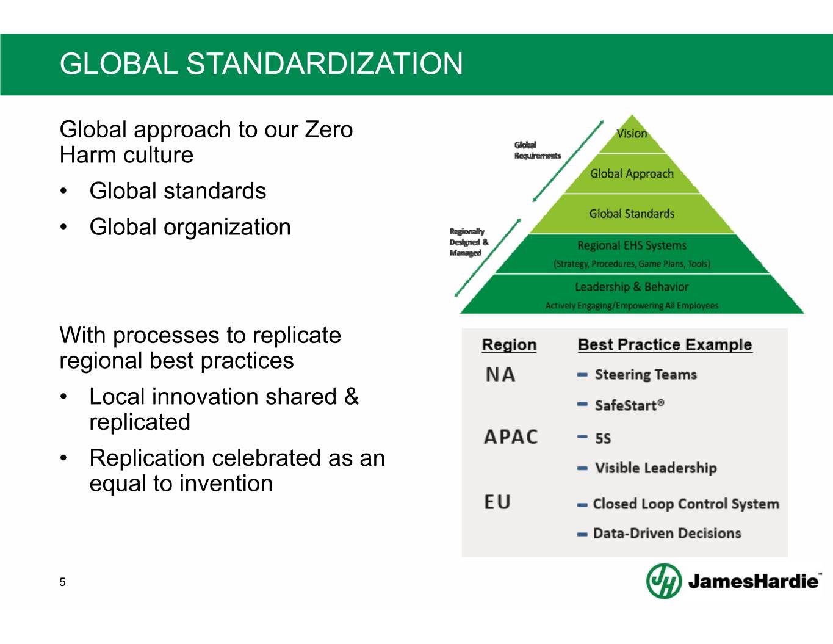Select the APAC region label
This screenshot has height=644, width=833.
511,437
